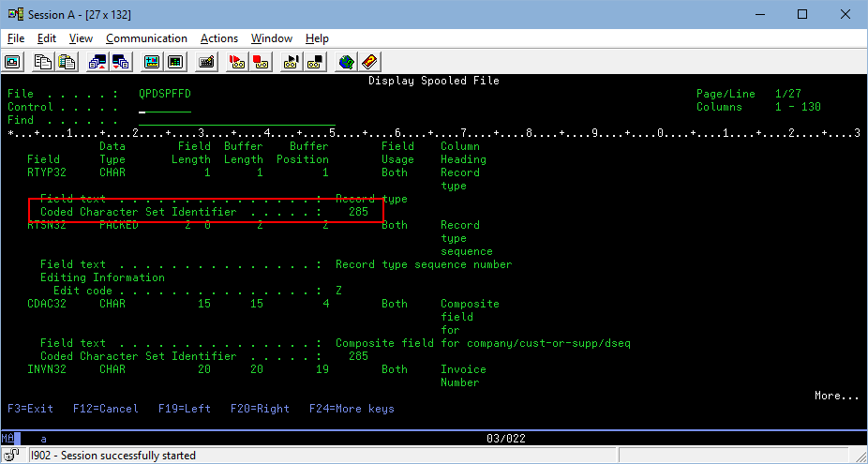
Task: Click the Page/Line value 1/27
Action: tap(788, 94)
